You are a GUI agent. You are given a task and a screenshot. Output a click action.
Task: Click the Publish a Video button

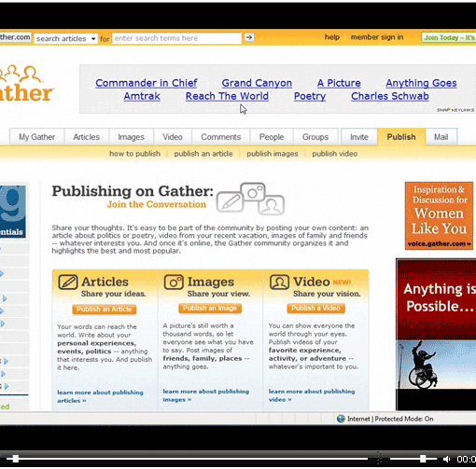315,308
